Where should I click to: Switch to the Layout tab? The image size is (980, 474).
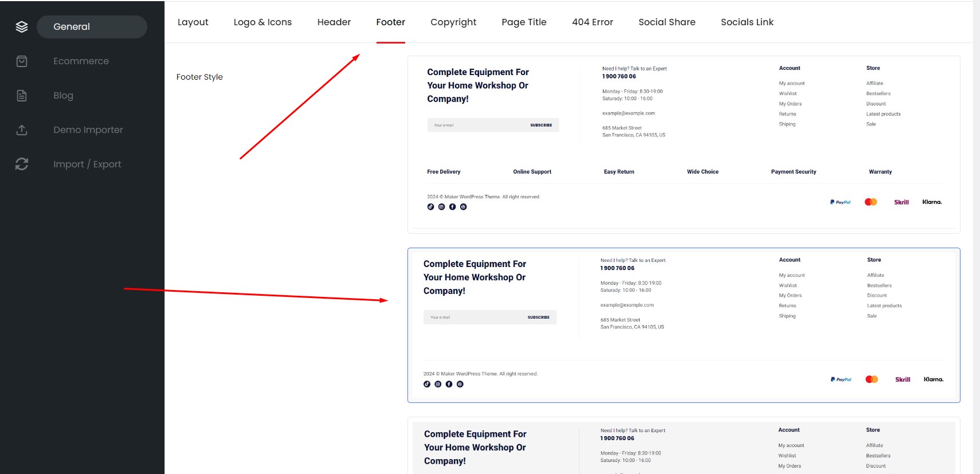point(193,22)
